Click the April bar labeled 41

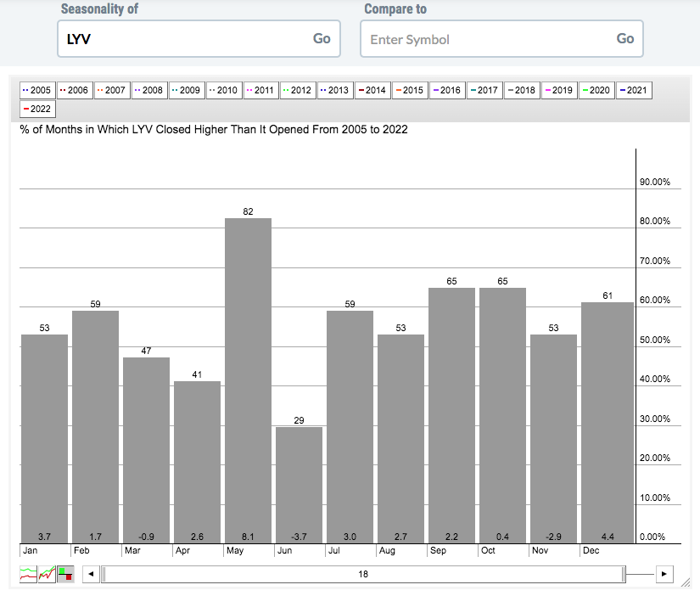click(198, 463)
